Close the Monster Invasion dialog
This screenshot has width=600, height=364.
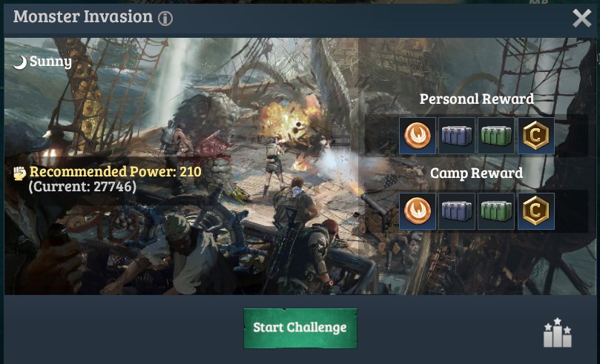pyautogui.click(x=582, y=18)
